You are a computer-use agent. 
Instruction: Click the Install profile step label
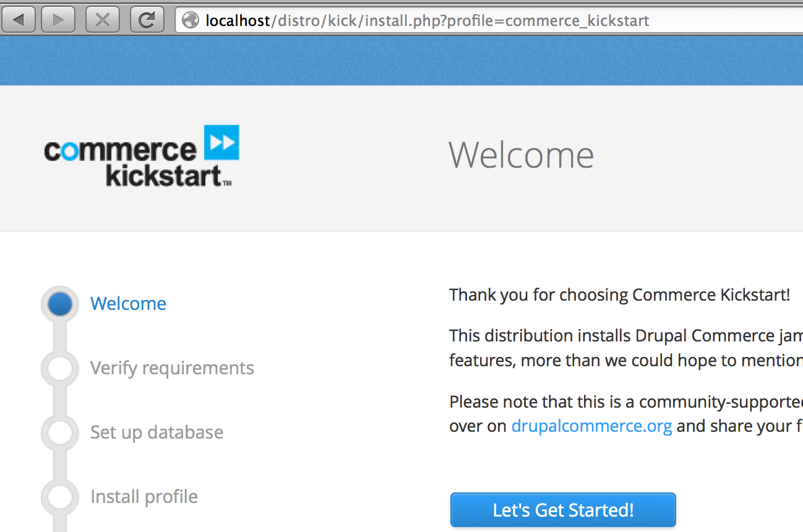[x=144, y=497]
